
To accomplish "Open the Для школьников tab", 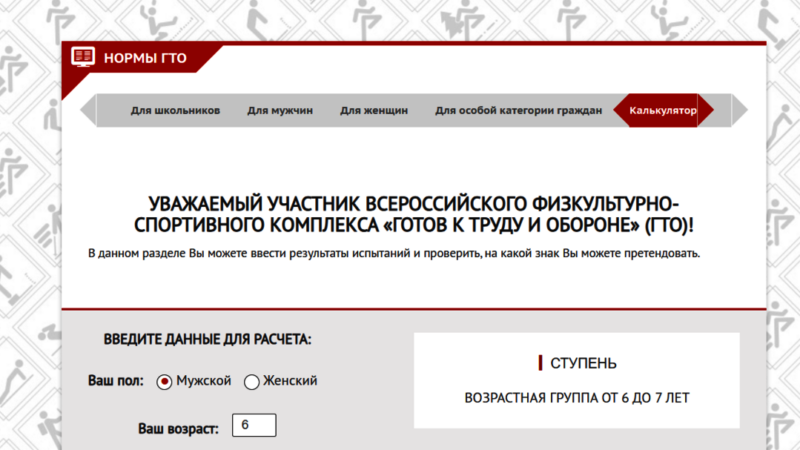I will pos(175,110).
